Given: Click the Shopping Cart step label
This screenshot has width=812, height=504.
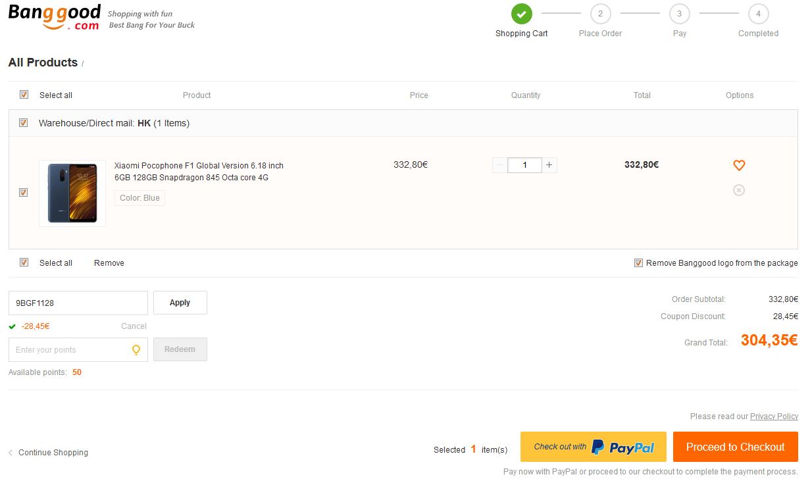Looking at the screenshot, I should (522, 34).
